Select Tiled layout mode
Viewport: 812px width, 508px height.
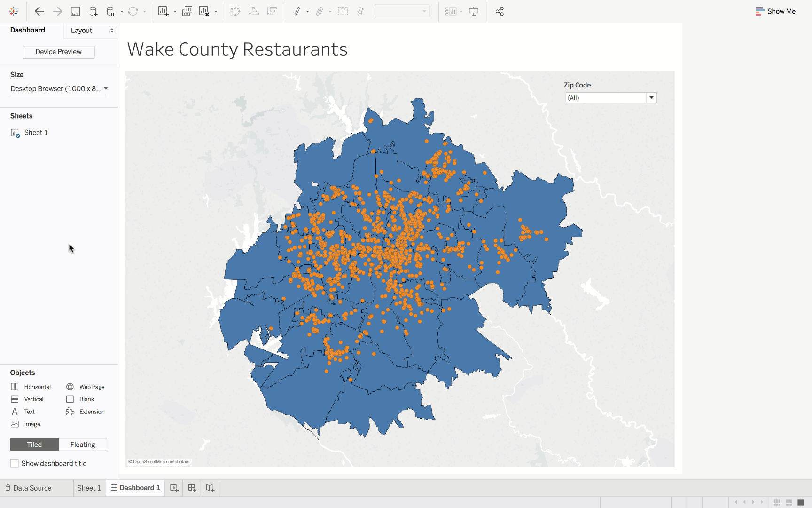point(34,444)
